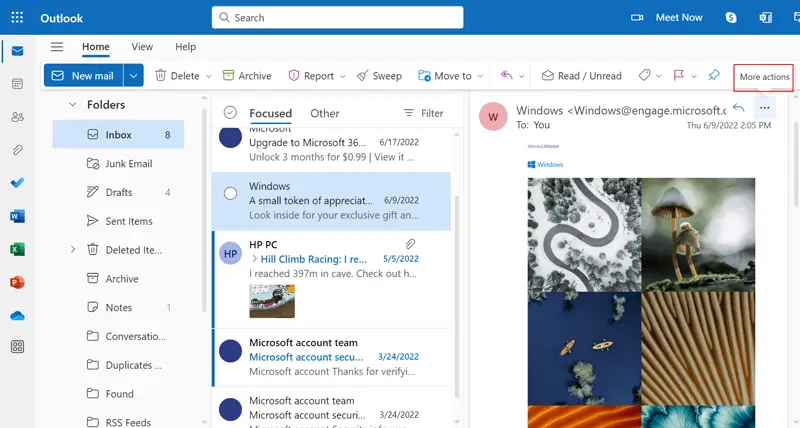Pin the message using the pin icon
Viewport: 800px width, 428px height.
point(713,75)
